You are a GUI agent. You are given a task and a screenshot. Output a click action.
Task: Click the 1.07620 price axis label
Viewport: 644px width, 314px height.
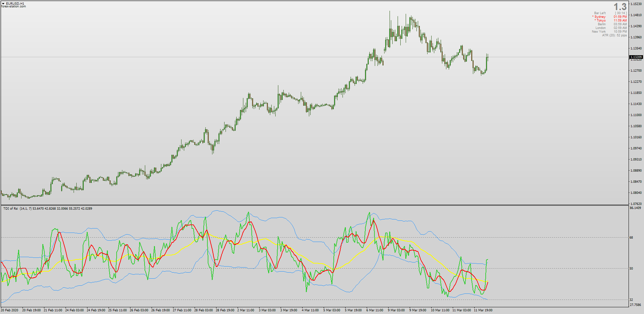pos(636,204)
